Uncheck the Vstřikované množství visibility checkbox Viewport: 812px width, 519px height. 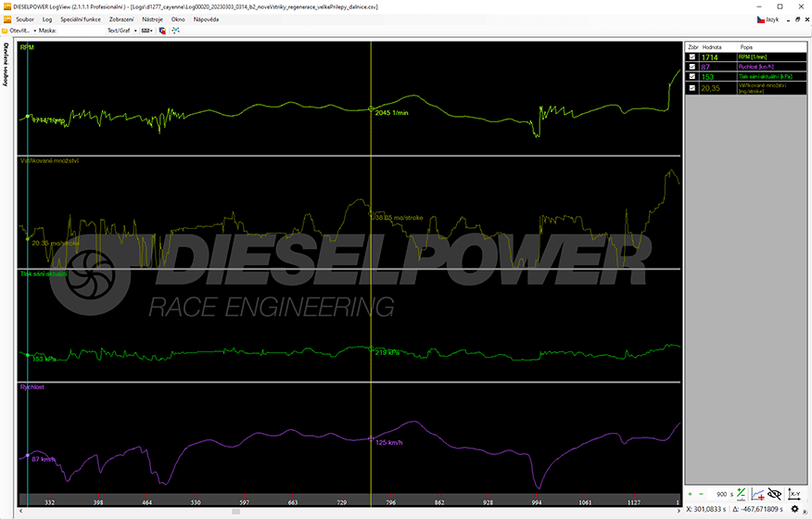691,87
